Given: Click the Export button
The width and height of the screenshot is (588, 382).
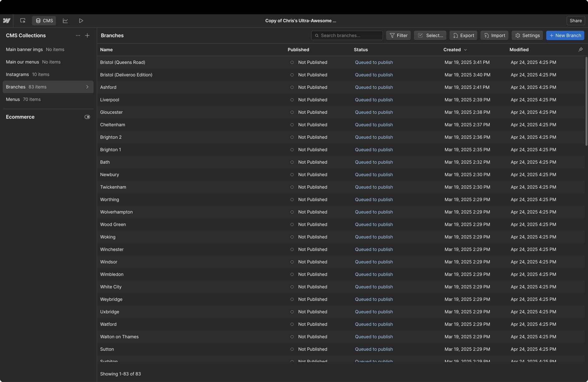Looking at the screenshot, I should [463, 36].
